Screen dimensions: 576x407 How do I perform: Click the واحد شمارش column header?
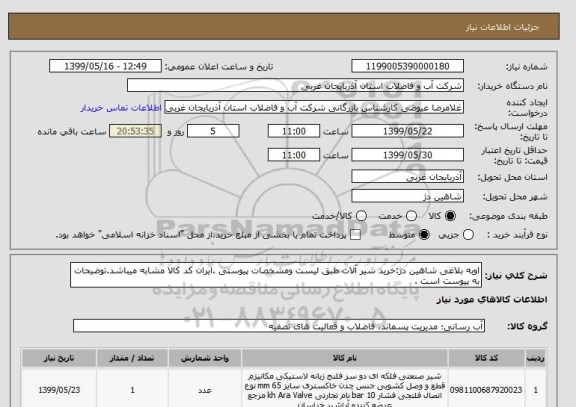tap(205, 358)
